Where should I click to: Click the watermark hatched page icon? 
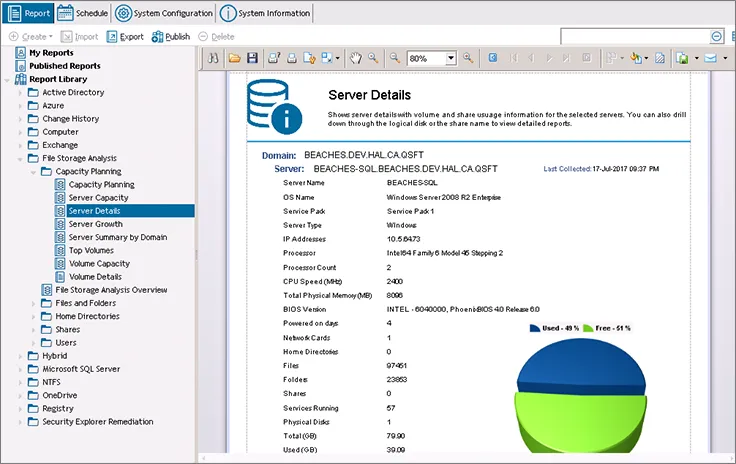click(660, 58)
